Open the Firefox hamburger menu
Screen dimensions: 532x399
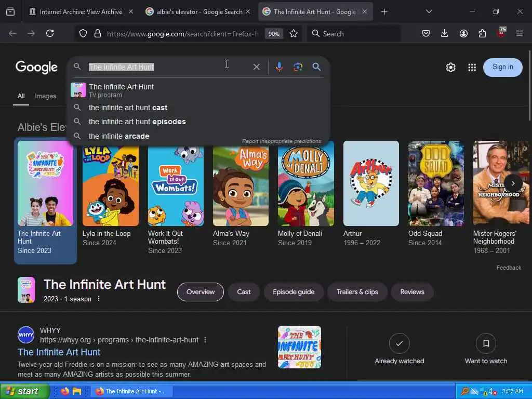point(520,33)
